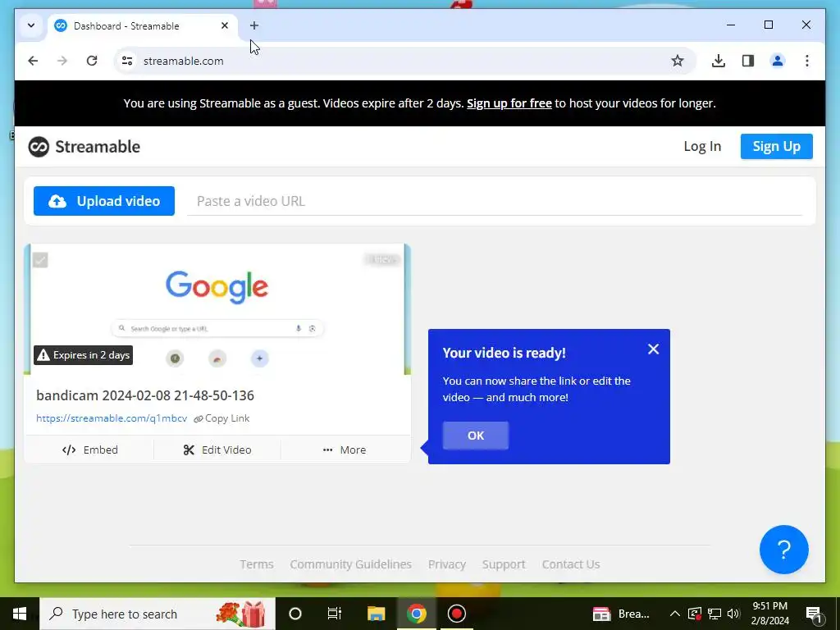Click the 'Expires in 2 days' badge
Screen dimensions: 840x630
tap(84, 355)
